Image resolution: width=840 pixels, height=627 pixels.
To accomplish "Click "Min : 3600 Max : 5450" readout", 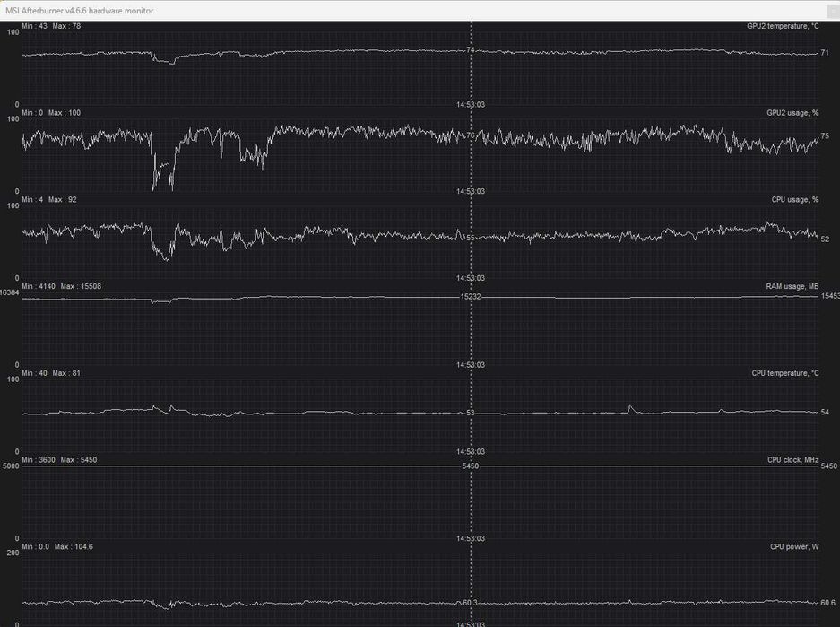I will tap(59, 460).
